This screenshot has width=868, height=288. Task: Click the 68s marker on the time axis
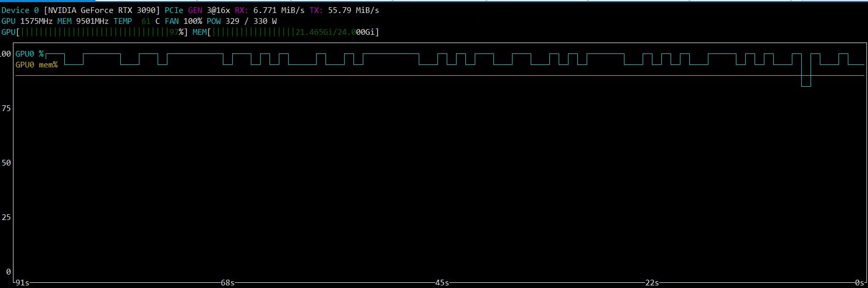click(227, 283)
